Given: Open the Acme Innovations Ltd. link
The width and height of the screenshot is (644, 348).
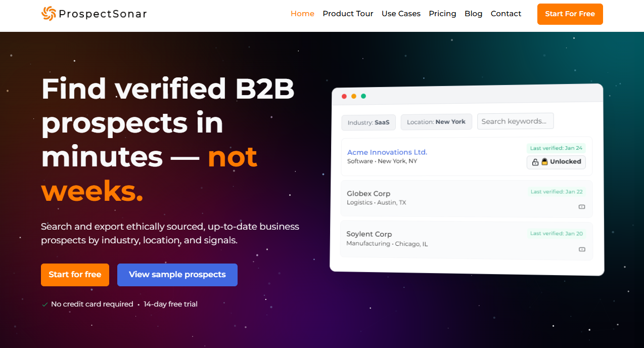Looking at the screenshot, I should coord(387,152).
